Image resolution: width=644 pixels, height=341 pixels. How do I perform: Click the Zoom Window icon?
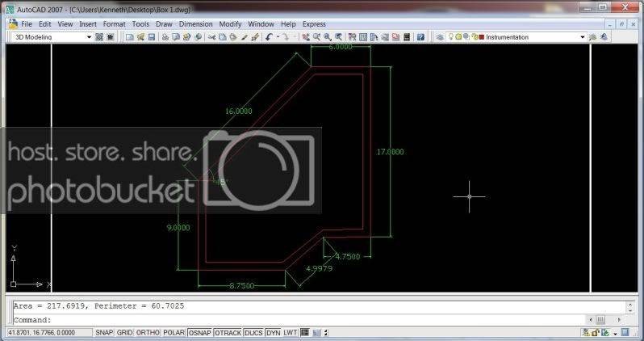tap(328, 37)
